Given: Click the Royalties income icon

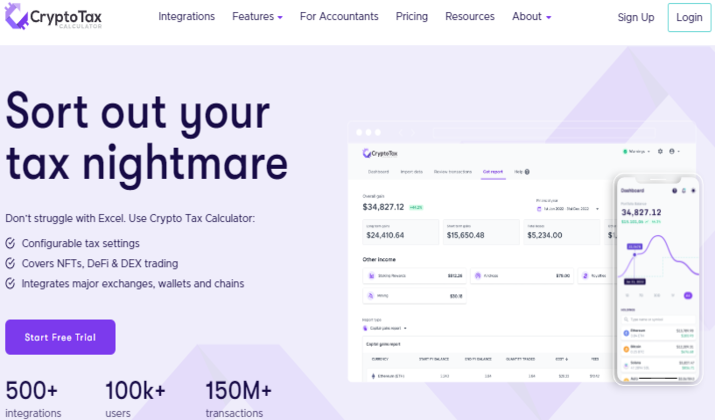Looking at the screenshot, I should pyautogui.click(x=585, y=275).
